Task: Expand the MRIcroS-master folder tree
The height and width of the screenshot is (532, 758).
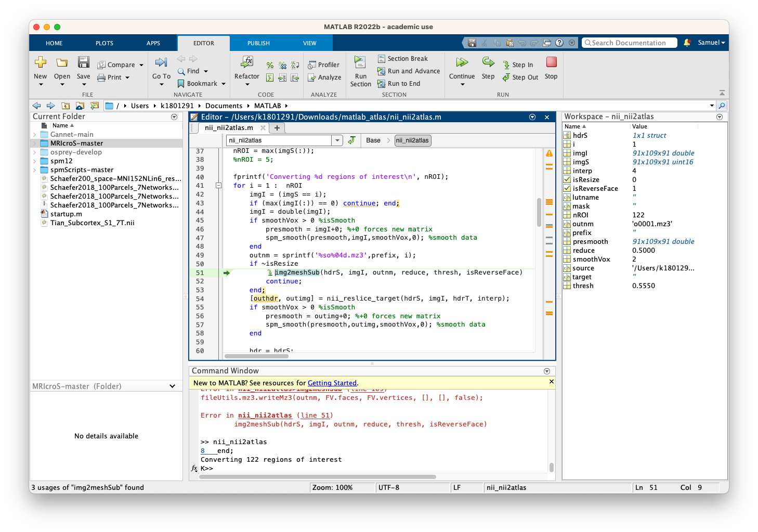Action: pyautogui.click(x=35, y=144)
